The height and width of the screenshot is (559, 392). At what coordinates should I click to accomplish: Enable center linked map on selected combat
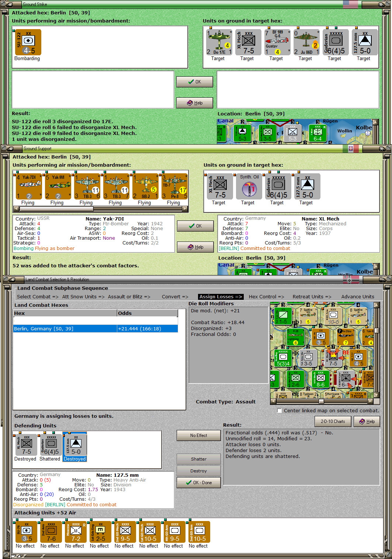pos(280,410)
